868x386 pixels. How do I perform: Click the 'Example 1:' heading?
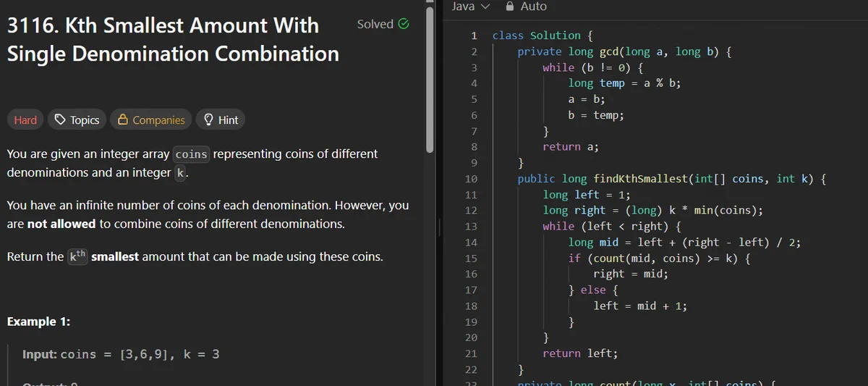(38, 322)
